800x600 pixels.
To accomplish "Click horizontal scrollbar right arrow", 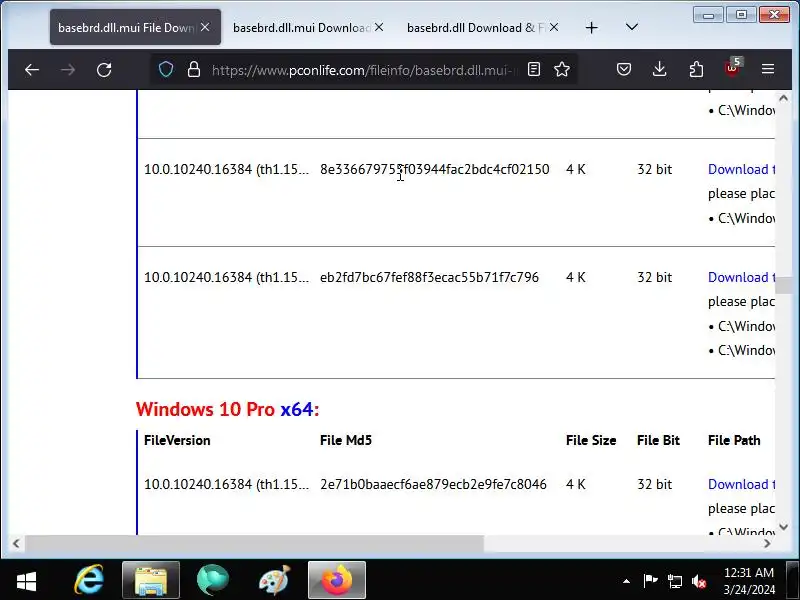I will 767,543.
